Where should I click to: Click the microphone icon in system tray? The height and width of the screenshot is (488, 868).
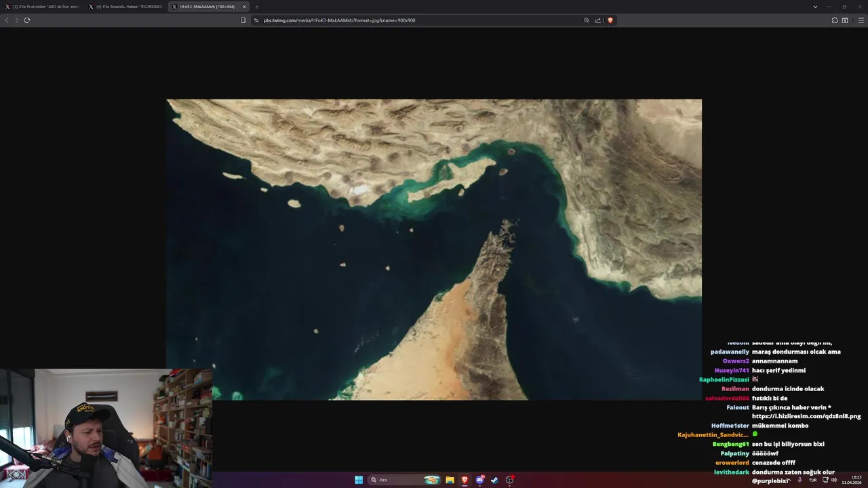[x=800, y=480]
